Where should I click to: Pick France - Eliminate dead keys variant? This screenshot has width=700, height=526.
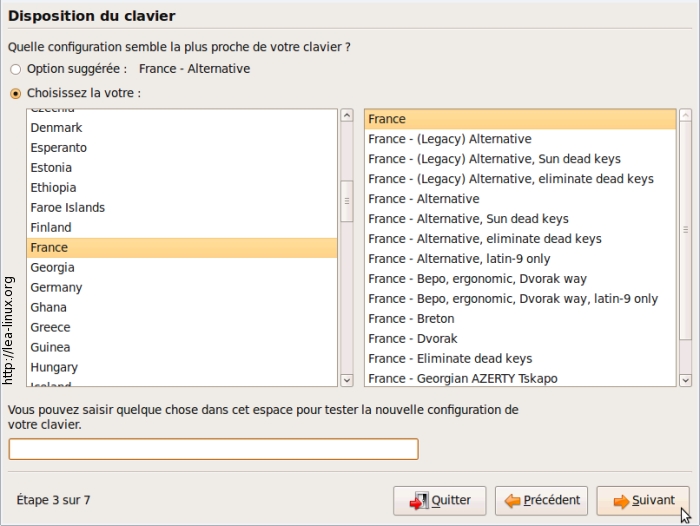point(449,358)
